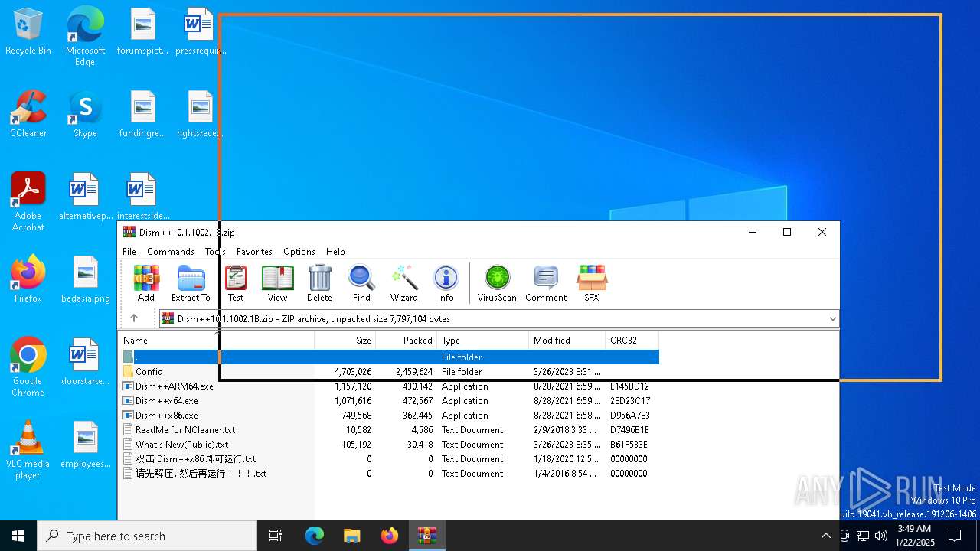Open File Explorer from taskbar
Screen dimensions: 980x551
(351, 536)
